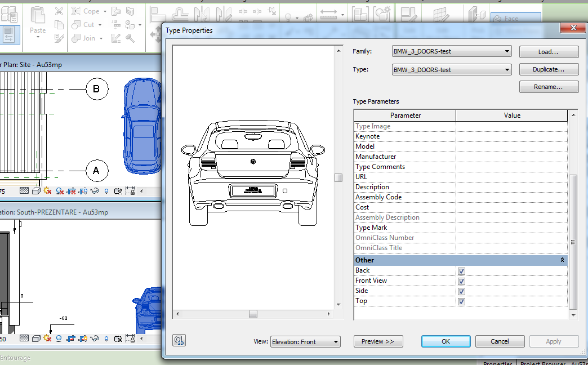Toggle the Top parameter checkbox
This screenshot has height=365, width=588.
click(x=462, y=301)
